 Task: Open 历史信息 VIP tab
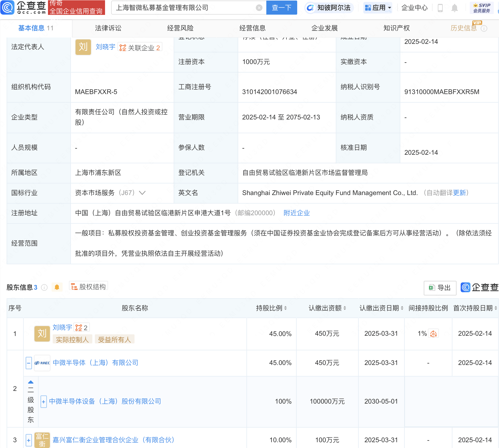464,28
